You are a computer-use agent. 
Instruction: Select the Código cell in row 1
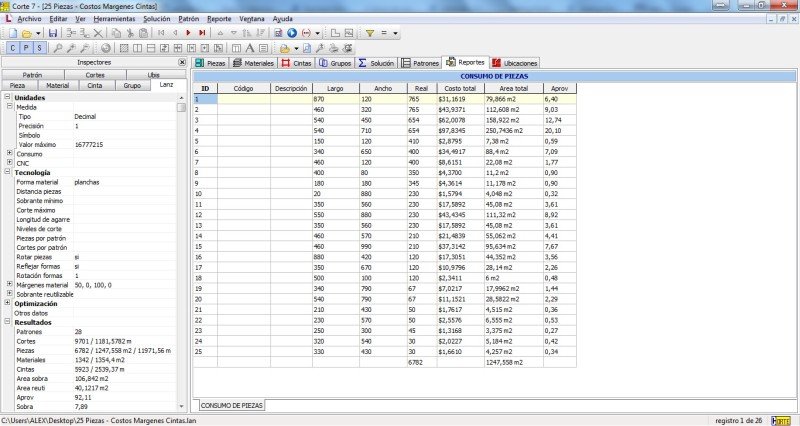(x=243, y=99)
